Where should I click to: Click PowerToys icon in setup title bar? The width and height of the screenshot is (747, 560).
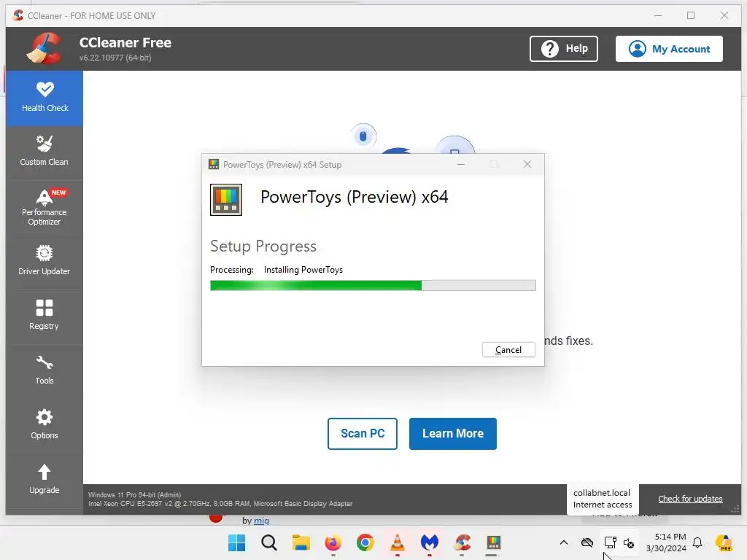tap(214, 164)
